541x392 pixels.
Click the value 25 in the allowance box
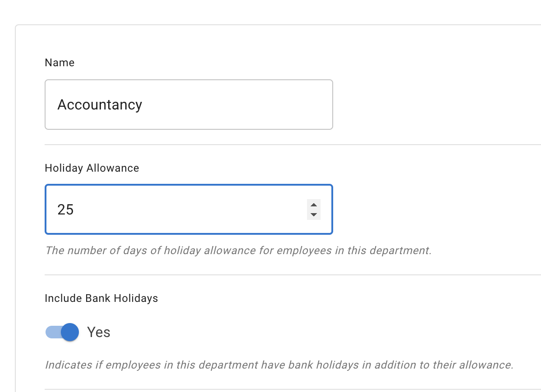coord(66,210)
